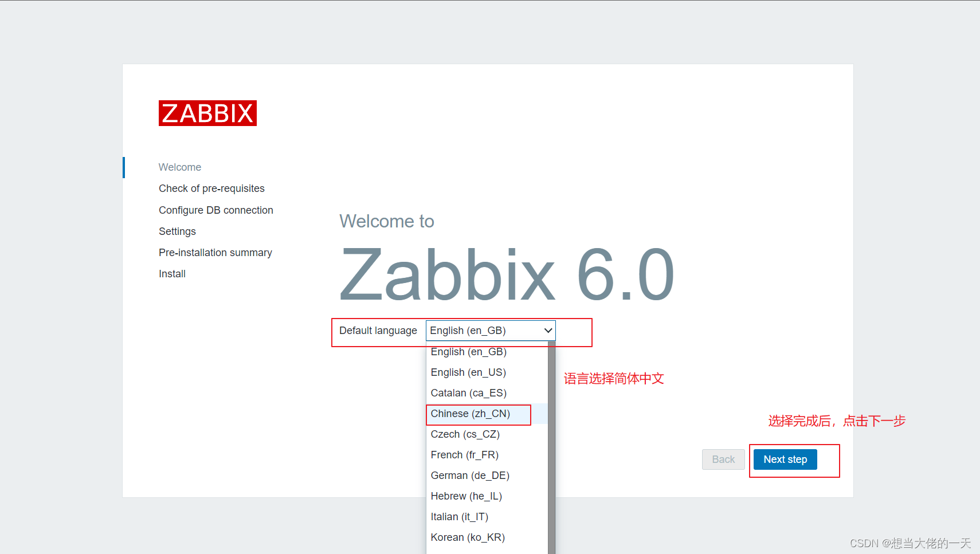This screenshot has width=980, height=554.
Task: Select Hebrew (he_IL) from the list
Action: point(487,496)
